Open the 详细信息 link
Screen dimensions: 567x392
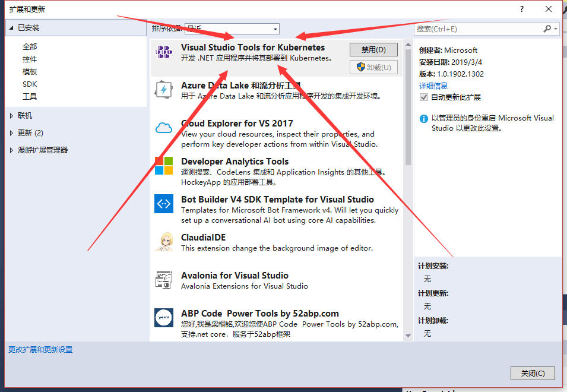(433, 86)
